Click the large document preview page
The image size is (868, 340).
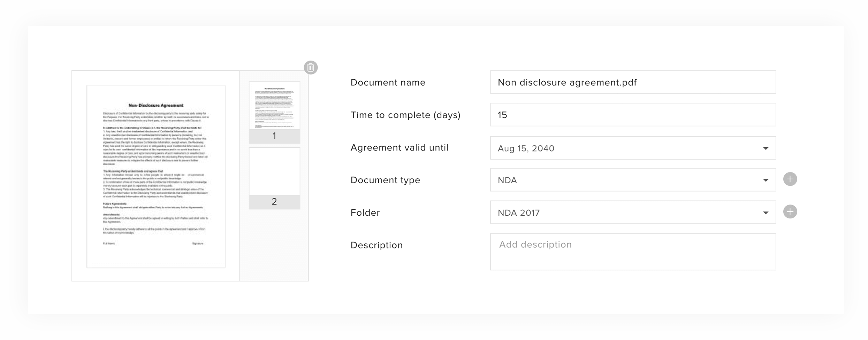pos(156,177)
